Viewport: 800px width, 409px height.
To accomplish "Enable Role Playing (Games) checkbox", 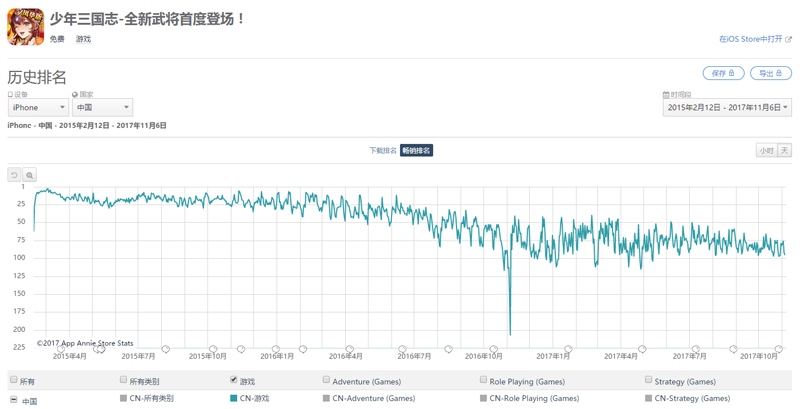I will pyautogui.click(x=483, y=379).
